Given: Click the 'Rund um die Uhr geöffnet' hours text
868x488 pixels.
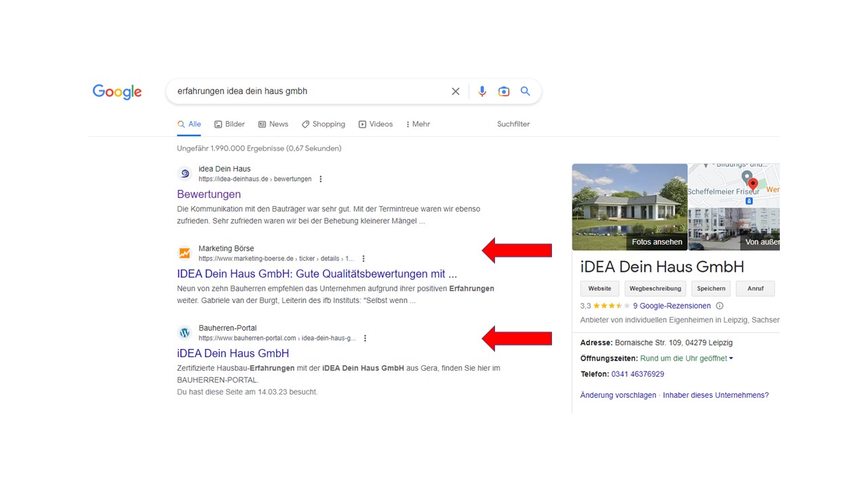Looking at the screenshot, I should tap(684, 359).
